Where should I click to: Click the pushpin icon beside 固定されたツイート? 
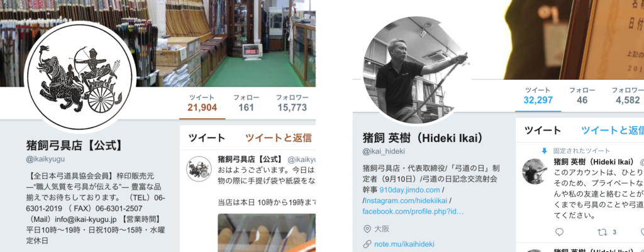[545, 151]
